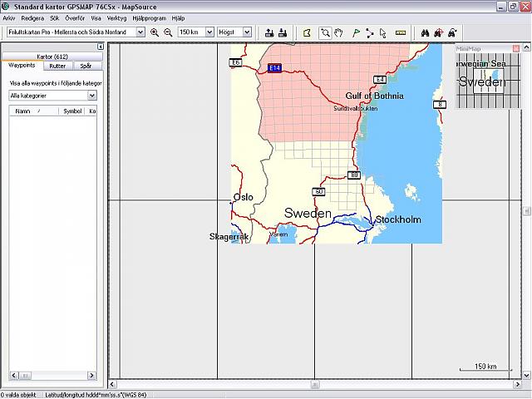Viewport: 532px width, 399px height.
Task: Click the Latitud/longitud status bar entry
Action: (x=96, y=395)
